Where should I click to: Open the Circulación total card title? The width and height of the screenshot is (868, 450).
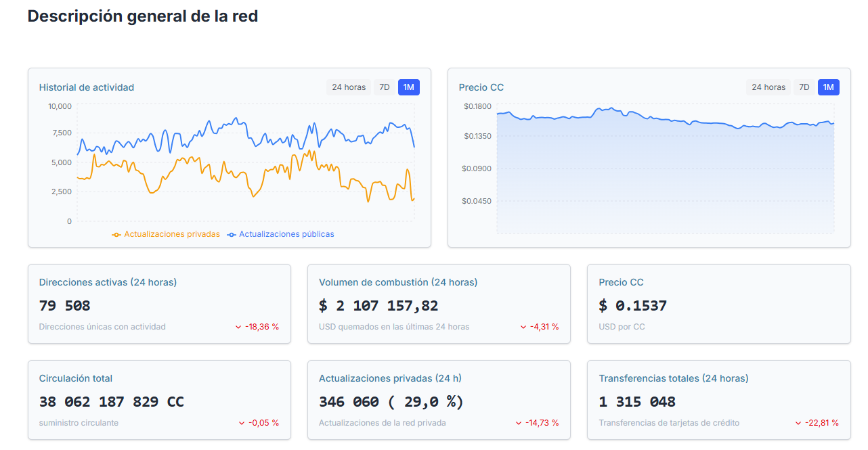(x=76, y=378)
